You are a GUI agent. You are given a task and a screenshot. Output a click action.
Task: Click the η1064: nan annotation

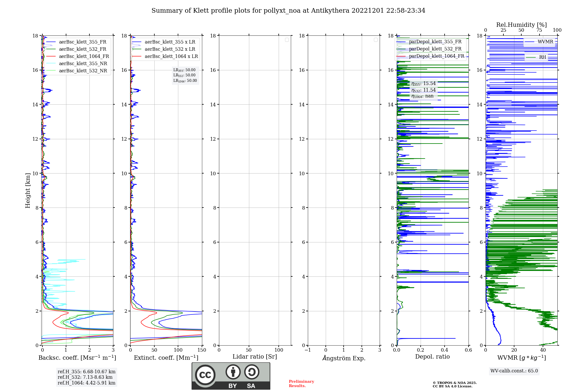[x=422, y=96]
